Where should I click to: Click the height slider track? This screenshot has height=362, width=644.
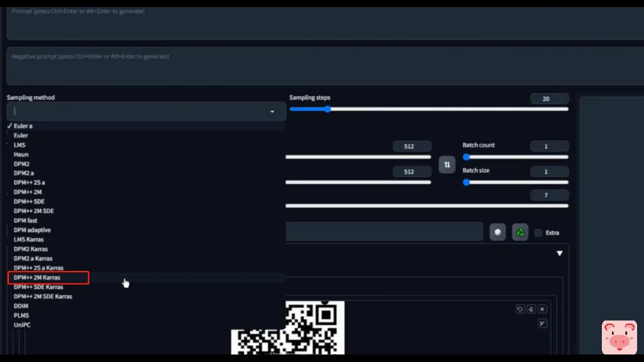point(358,182)
